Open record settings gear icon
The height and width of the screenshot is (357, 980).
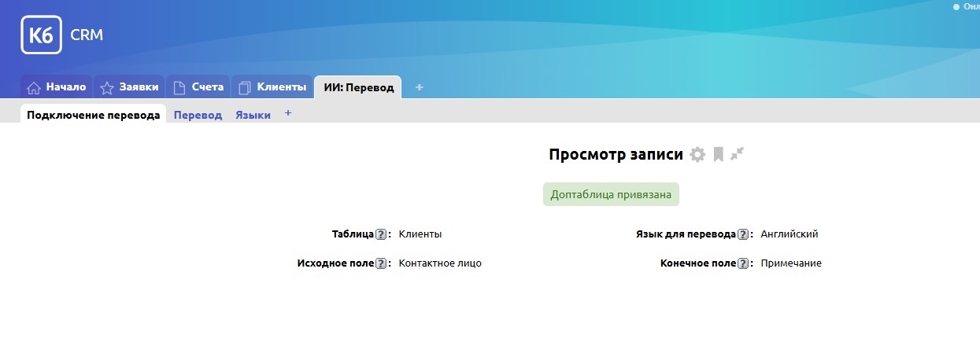click(x=697, y=155)
